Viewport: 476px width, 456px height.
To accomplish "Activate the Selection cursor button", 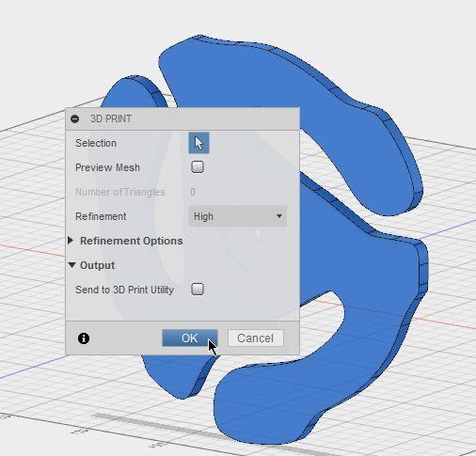I will [x=198, y=143].
